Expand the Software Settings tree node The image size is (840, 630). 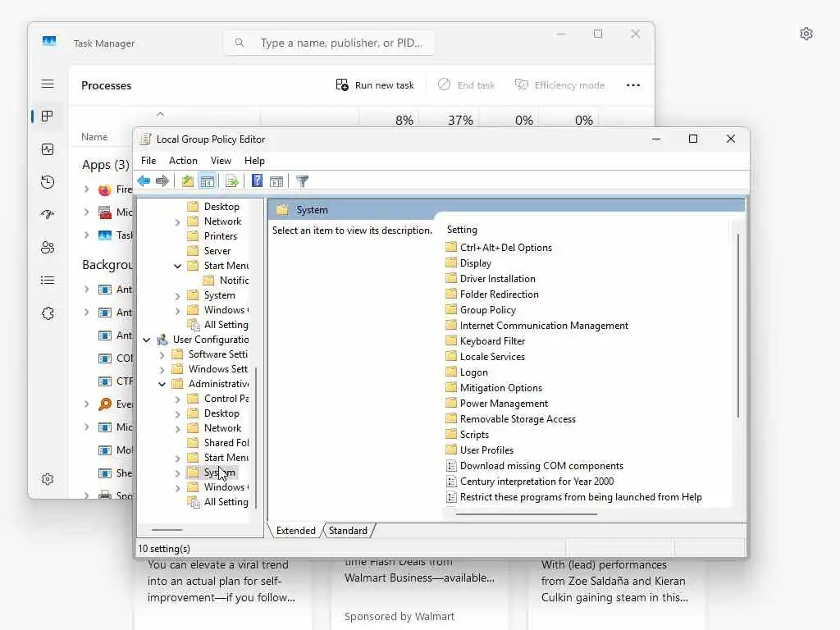pyautogui.click(x=162, y=354)
